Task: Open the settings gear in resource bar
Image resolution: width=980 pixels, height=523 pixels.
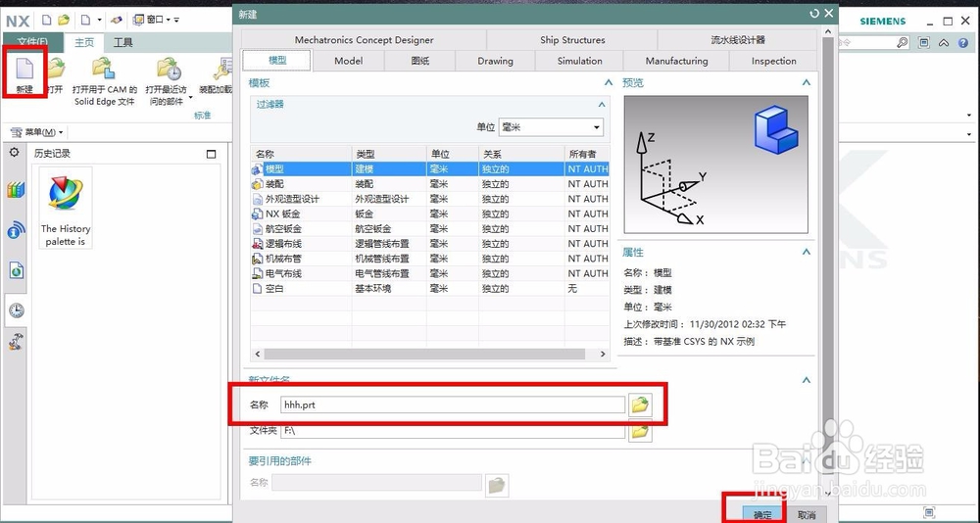Action: tap(15, 152)
